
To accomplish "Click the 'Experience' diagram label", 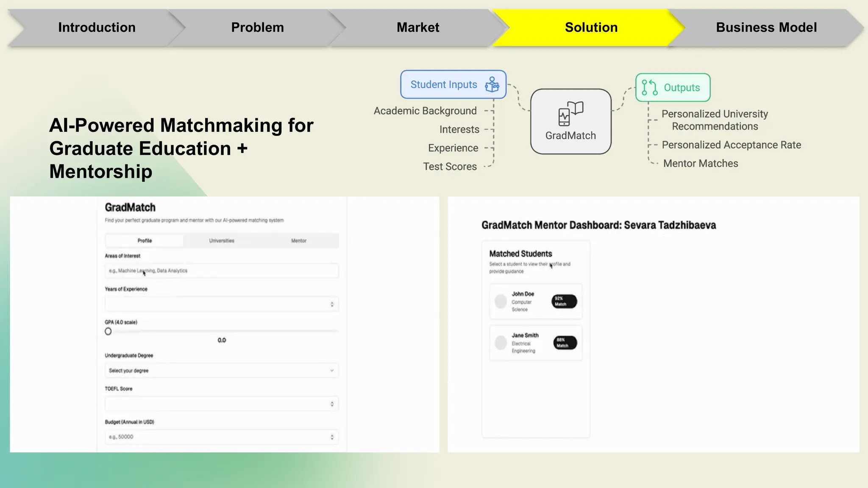I will click(x=453, y=148).
